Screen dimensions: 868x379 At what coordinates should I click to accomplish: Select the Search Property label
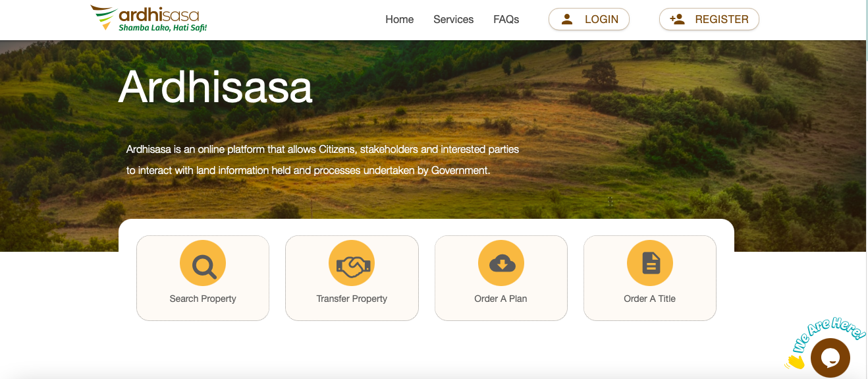[203, 299]
